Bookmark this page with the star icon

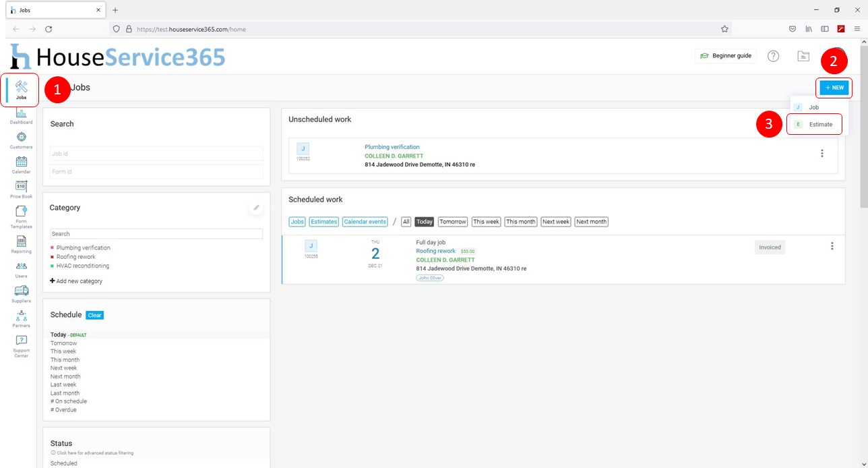[x=724, y=29]
